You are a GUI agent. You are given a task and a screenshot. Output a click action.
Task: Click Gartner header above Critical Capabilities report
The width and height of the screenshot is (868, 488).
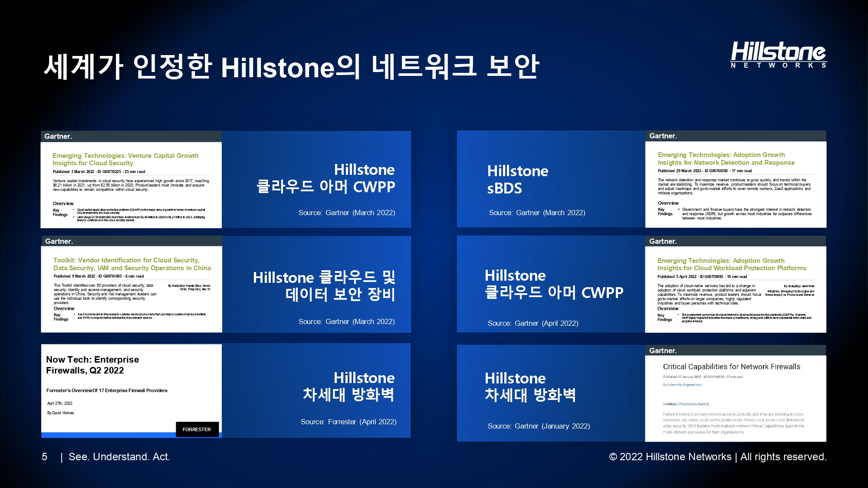736,350
